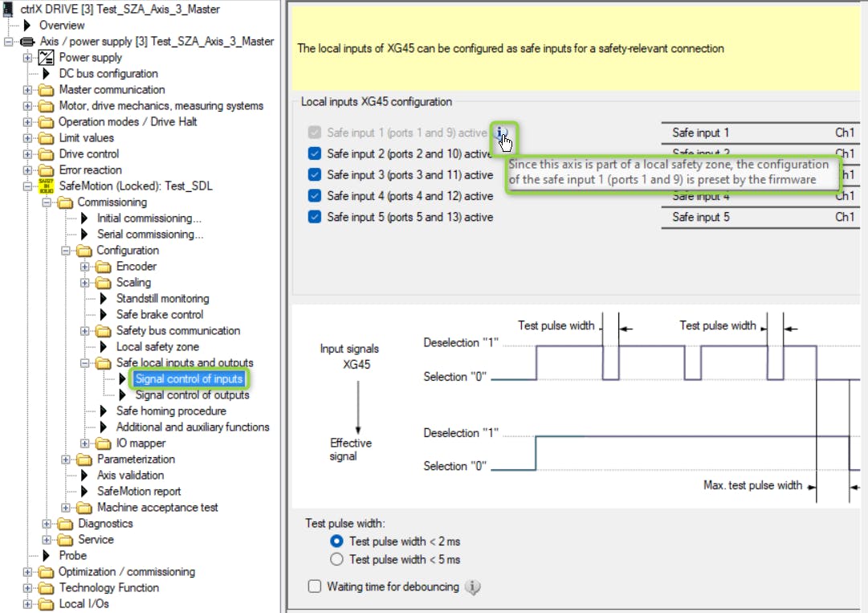Open Axis validation page
This screenshot has height=613, width=868.
131,475
